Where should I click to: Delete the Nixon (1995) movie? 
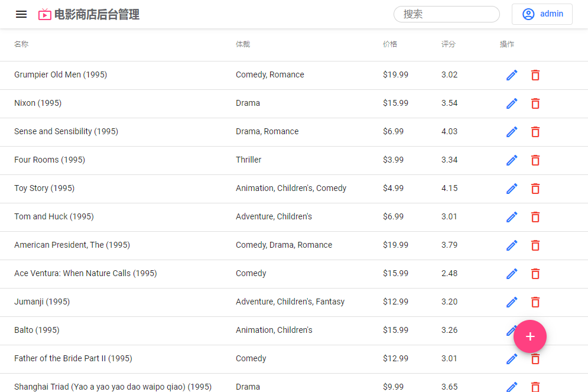tap(535, 103)
